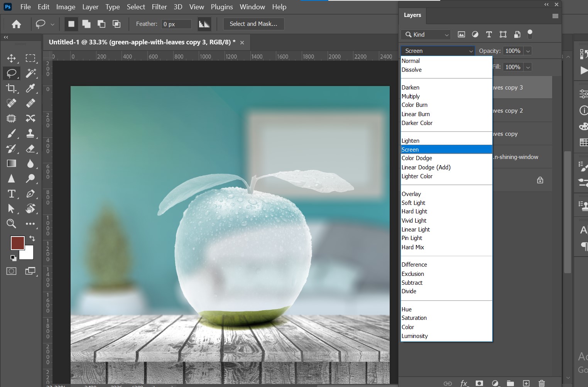Select the Magic Wand tool
Viewport: 588px width, 387px height.
(x=30, y=73)
